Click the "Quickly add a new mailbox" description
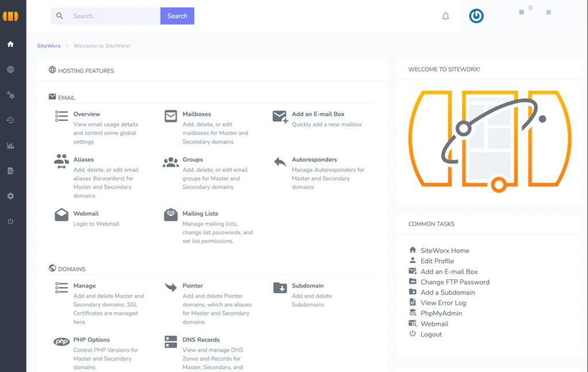This screenshot has height=372, width=588. click(x=327, y=124)
